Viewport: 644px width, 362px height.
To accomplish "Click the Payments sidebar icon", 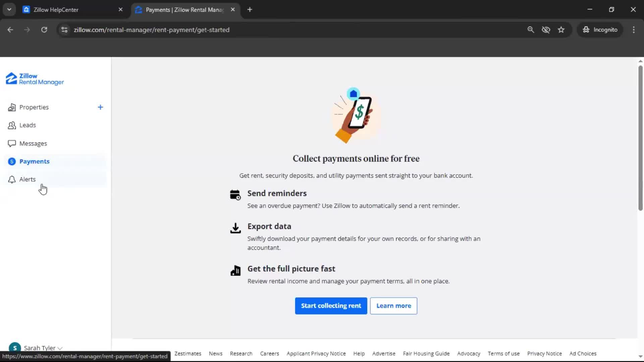I will click(12, 161).
